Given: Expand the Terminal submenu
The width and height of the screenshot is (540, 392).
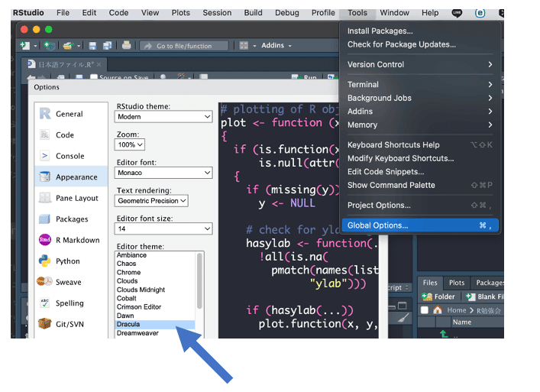Looking at the screenshot, I should coord(419,84).
